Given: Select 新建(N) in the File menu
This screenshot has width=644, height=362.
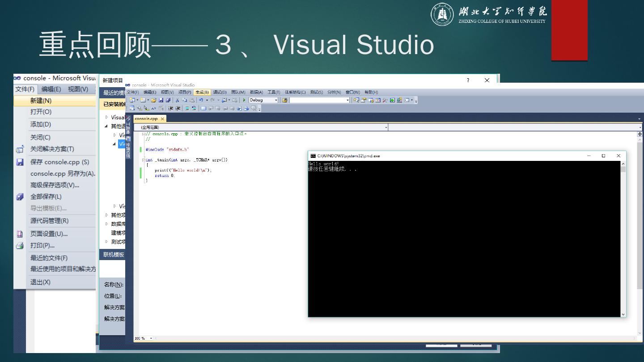Looking at the screenshot, I should tap(41, 101).
